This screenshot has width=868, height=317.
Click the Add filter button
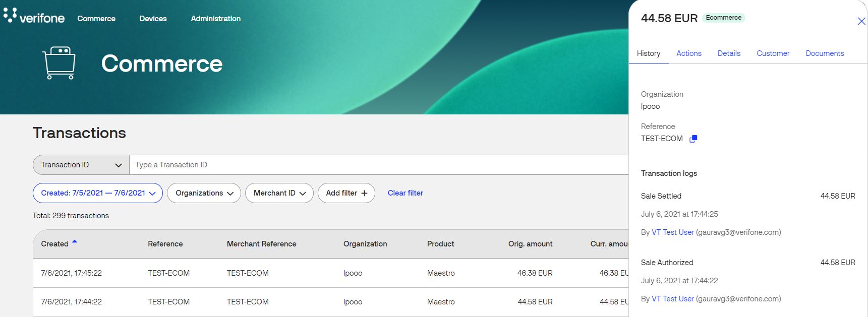pos(346,193)
